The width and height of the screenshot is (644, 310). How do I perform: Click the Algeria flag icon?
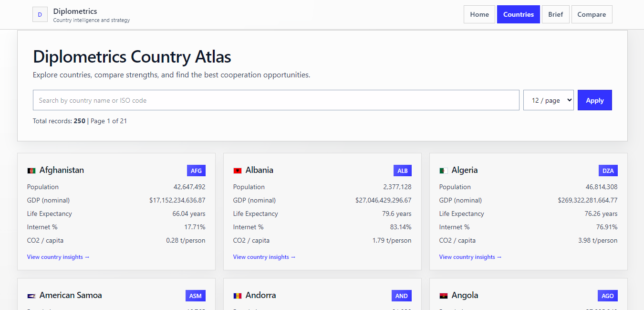point(443,171)
